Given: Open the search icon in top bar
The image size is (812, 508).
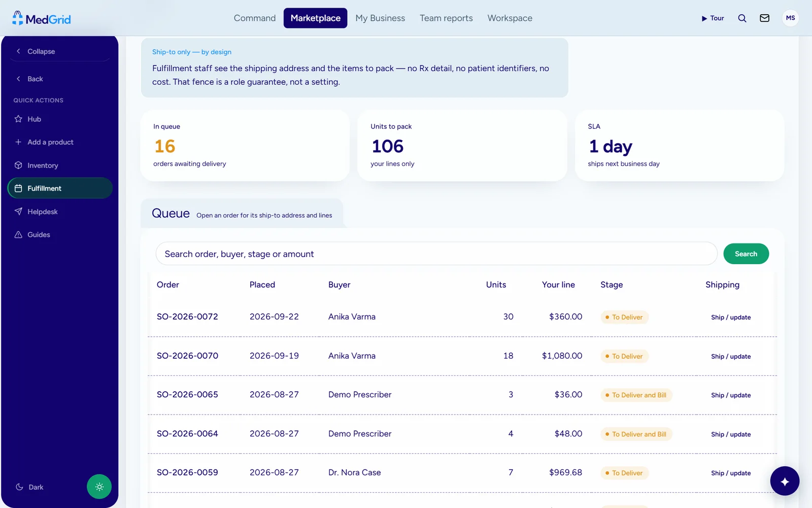Looking at the screenshot, I should tap(742, 18).
